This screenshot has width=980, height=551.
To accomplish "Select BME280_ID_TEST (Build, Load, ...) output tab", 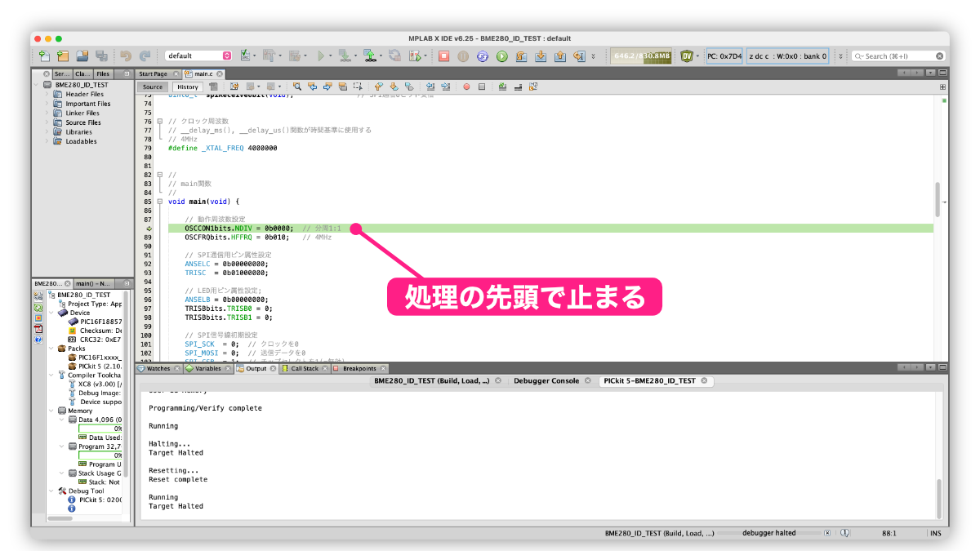I will [432, 381].
